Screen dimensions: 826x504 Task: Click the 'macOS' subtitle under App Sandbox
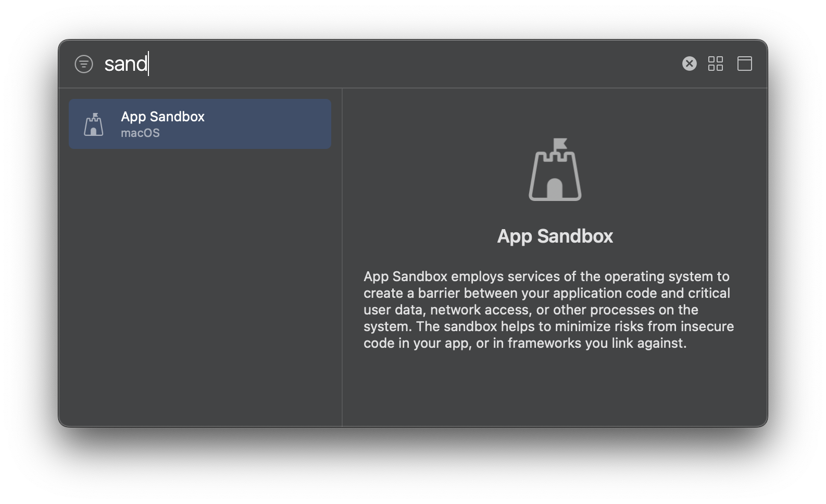click(140, 133)
